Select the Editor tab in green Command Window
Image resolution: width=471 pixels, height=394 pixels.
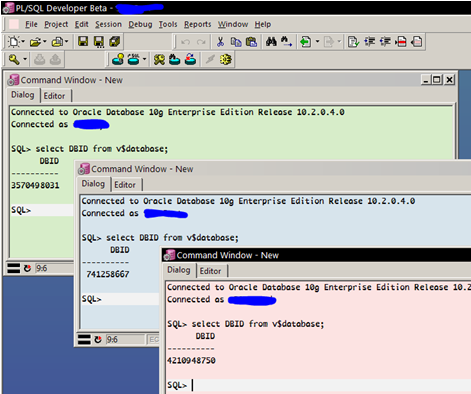(x=55, y=96)
